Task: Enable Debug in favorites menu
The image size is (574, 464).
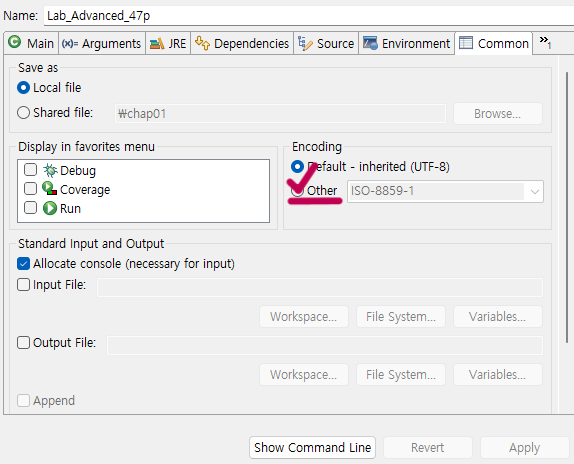Action: (30, 170)
